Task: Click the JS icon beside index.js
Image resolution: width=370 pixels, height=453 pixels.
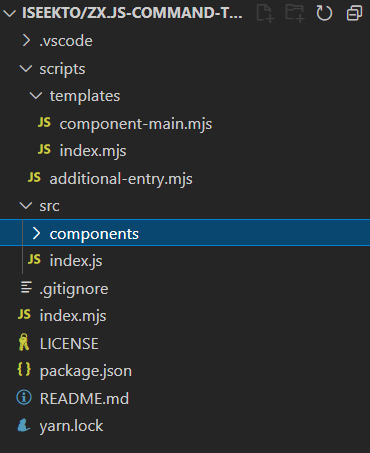Action: [x=34, y=259]
